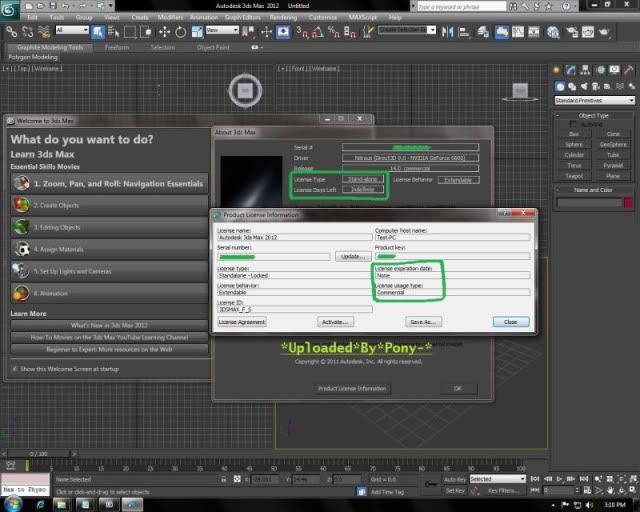Click the License Agreement button

pos(242,322)
